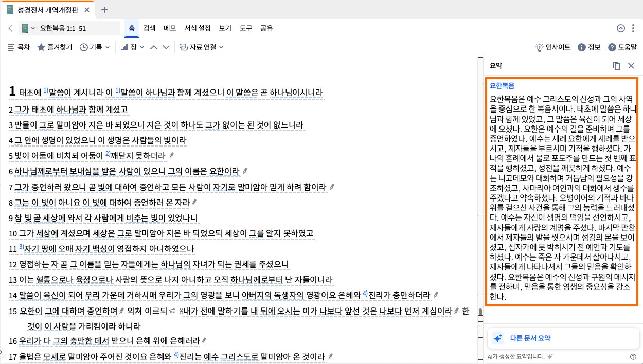The width and height of the screenshot is (643, 364).
Task: Open the 서식 설정 tab
Action: coord(198,28)
